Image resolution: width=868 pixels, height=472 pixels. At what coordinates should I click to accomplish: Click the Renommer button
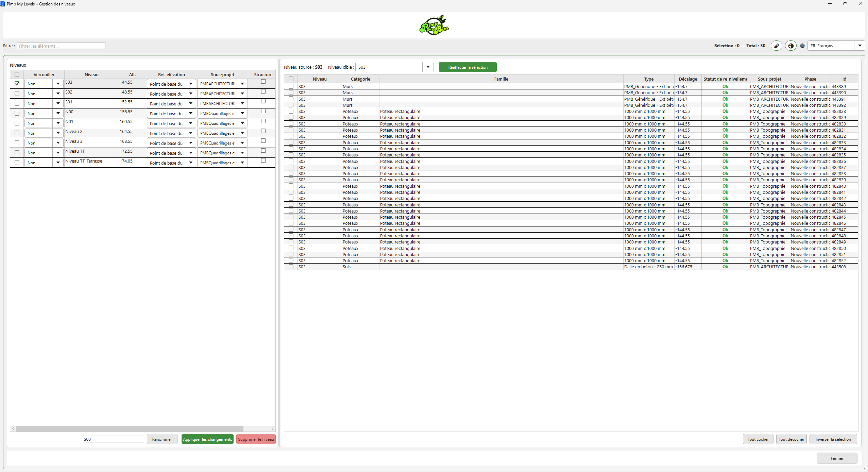pos(162,439)
